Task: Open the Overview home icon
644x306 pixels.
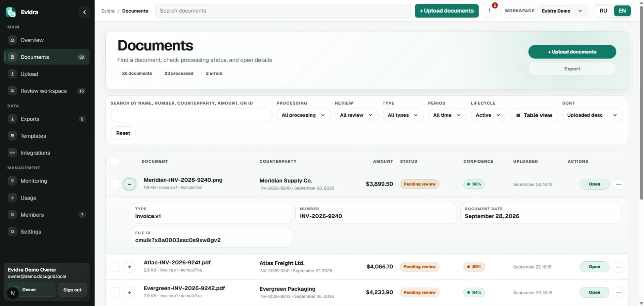Action: pos(13,40)
